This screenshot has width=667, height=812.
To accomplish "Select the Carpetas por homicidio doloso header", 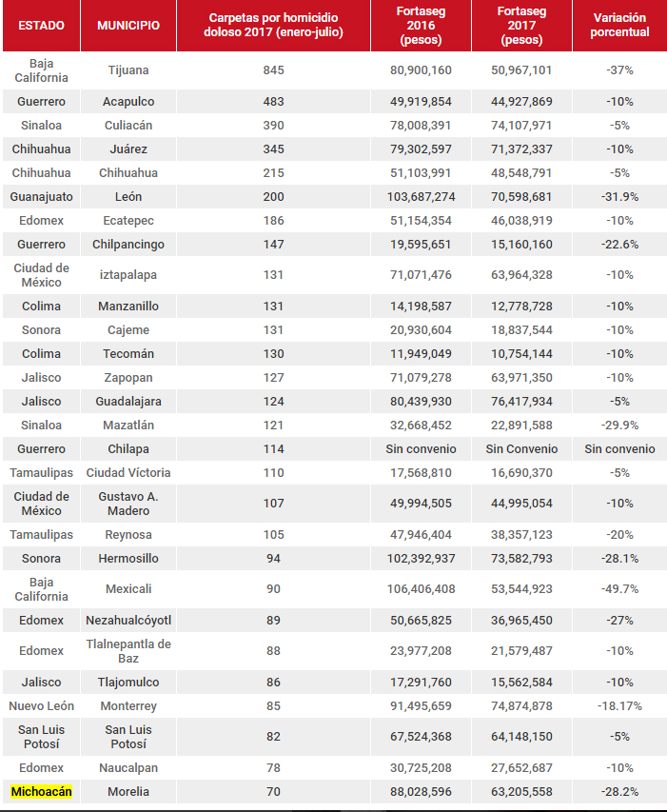I will tap(275, 25).
